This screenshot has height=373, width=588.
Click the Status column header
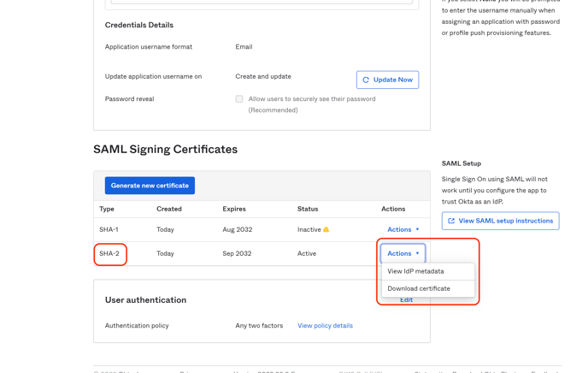(x=308, y=209)
